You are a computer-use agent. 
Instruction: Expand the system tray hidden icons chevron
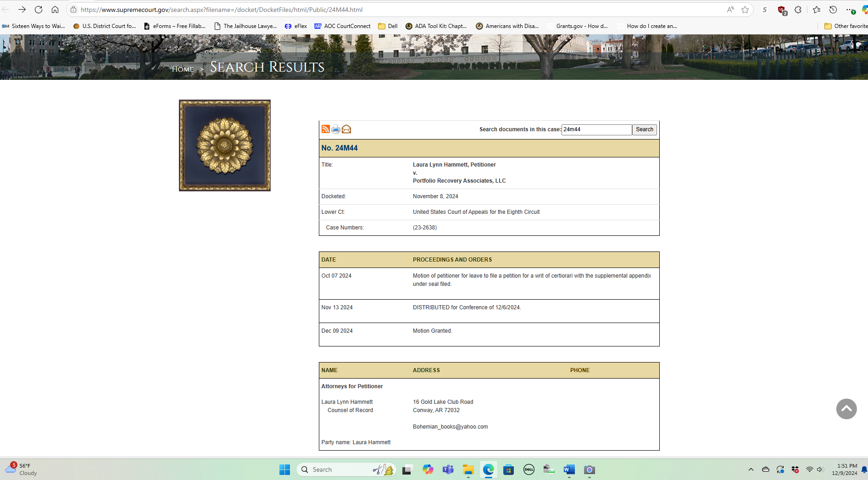coord(751,469)
